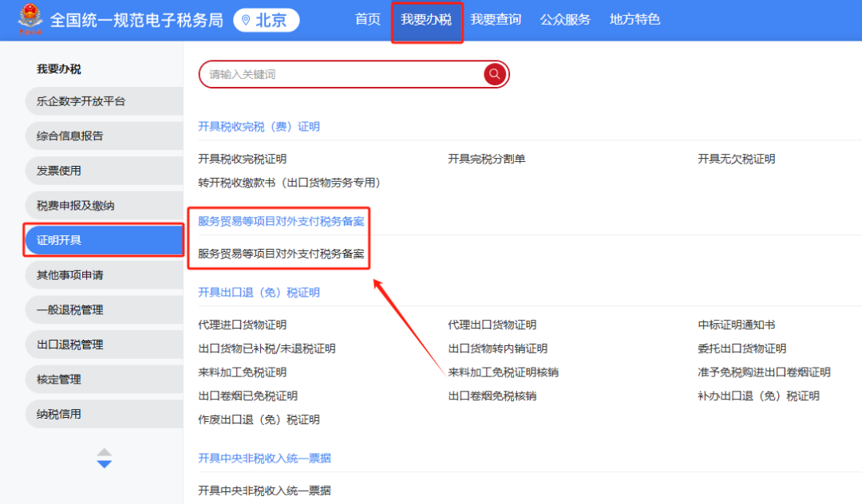The width and height of the screenshot is (862, 504).
Task: Open 开具税收完税证明 link
Action: (x=242, y=159)
